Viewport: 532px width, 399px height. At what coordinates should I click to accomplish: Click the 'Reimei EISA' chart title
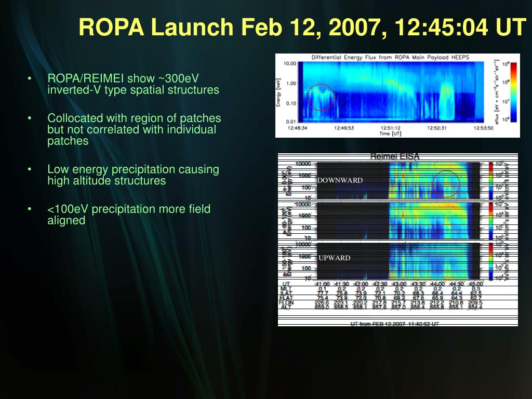(x=395, y=156)
